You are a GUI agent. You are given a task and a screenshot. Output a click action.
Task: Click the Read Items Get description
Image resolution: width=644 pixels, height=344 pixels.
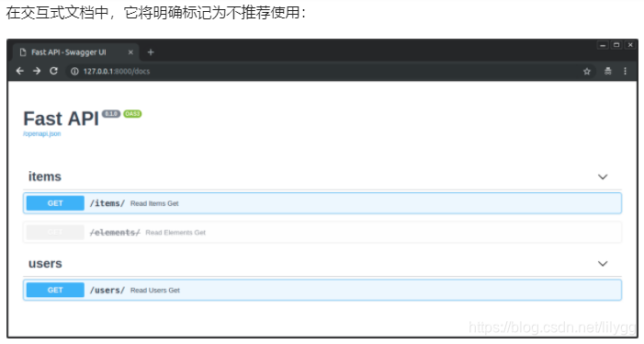[x=154, y=203]
